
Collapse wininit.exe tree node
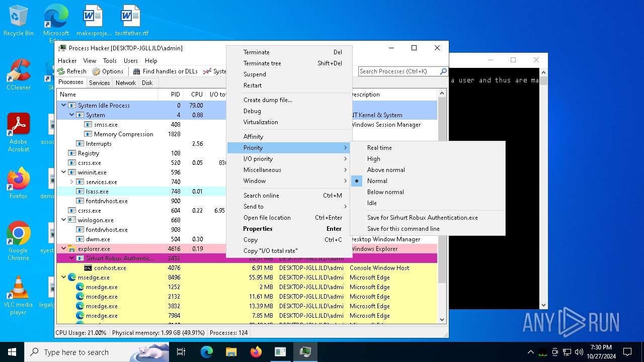coord(63,172)
